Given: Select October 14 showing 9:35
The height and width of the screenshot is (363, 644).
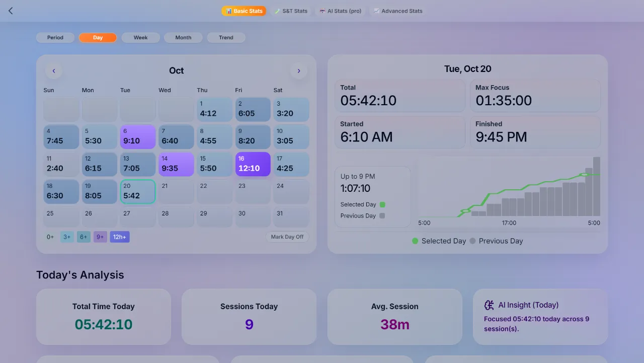Looking at the screenshot, I should pos(177,164).
